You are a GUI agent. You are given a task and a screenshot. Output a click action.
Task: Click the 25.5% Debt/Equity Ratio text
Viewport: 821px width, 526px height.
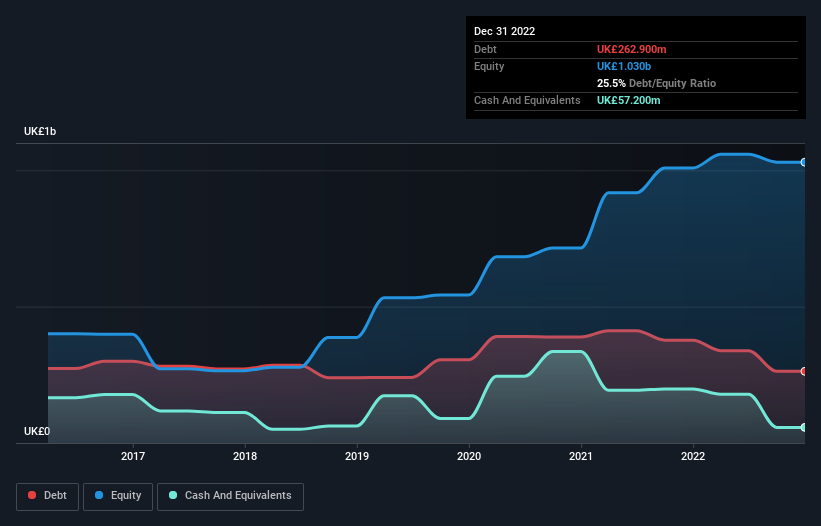point(657,83)
